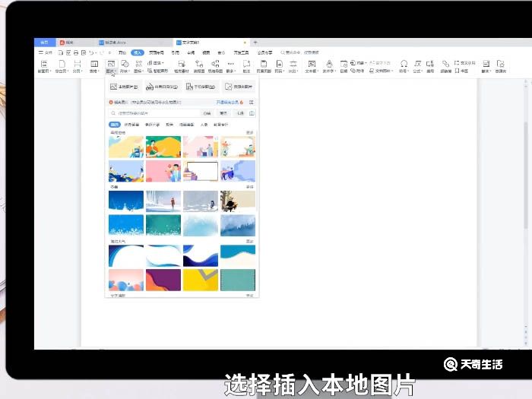Open the Table (表格) insert dropdown
532x399 pixels.
(x=94, y=67)
